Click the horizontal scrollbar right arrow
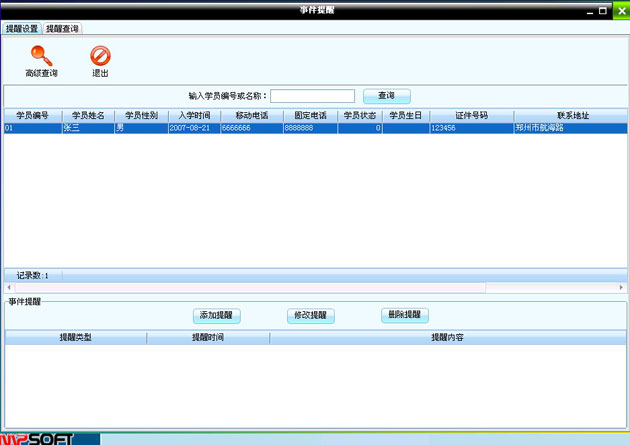The width and height of the screenshot is (630, 445). pos(621,288)
